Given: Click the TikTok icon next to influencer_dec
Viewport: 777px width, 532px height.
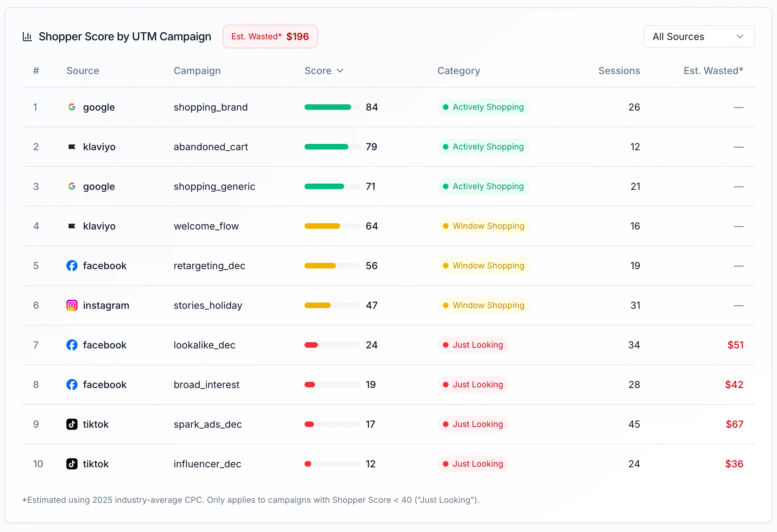Looking at the screenshot, I should tap(72, 464).
